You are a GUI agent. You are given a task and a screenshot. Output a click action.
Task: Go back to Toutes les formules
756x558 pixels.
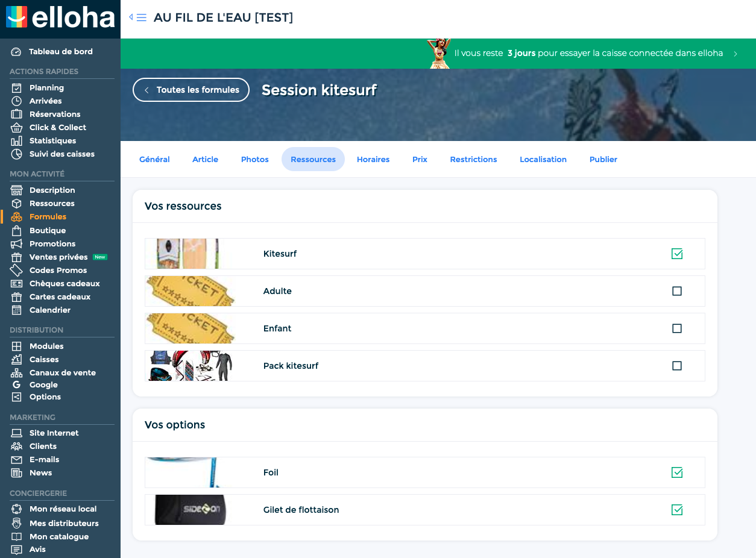(191, 90)
